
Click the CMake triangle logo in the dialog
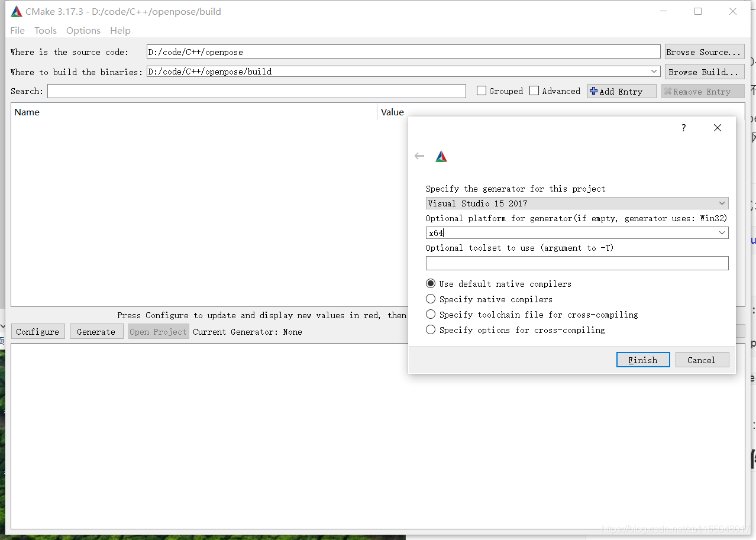coord(441,156)
